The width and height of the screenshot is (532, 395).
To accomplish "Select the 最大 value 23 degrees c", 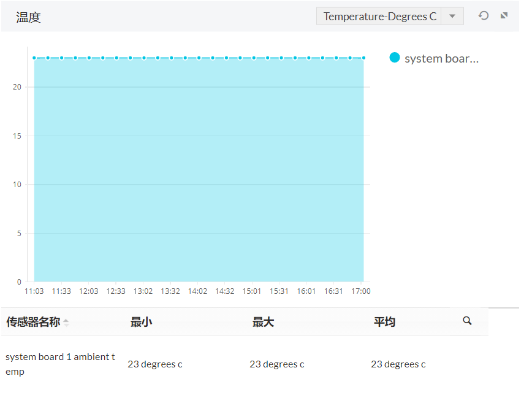I will tap(276, 364).
